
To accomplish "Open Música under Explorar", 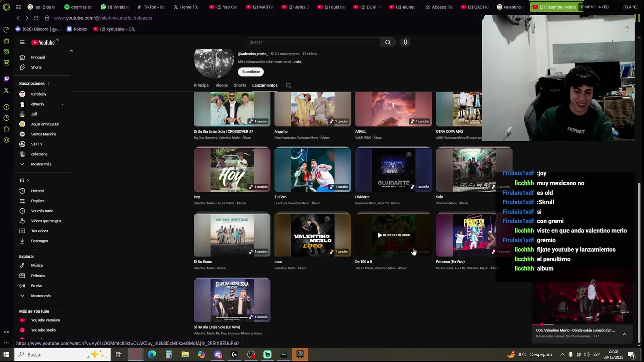I will 37,265.
